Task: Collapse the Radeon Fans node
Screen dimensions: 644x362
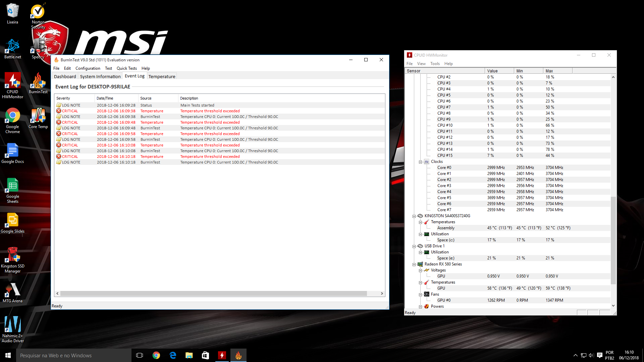Action: [420, 295]
